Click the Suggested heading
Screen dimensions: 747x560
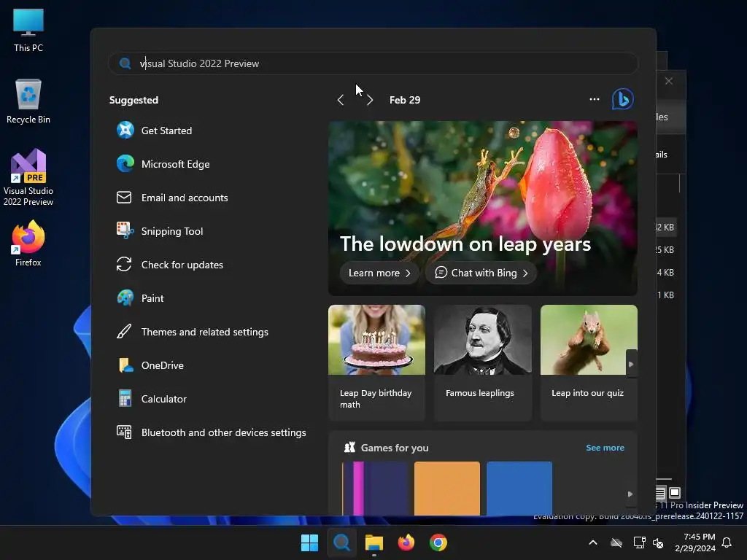pyautogui.click(x=134, y=100)
